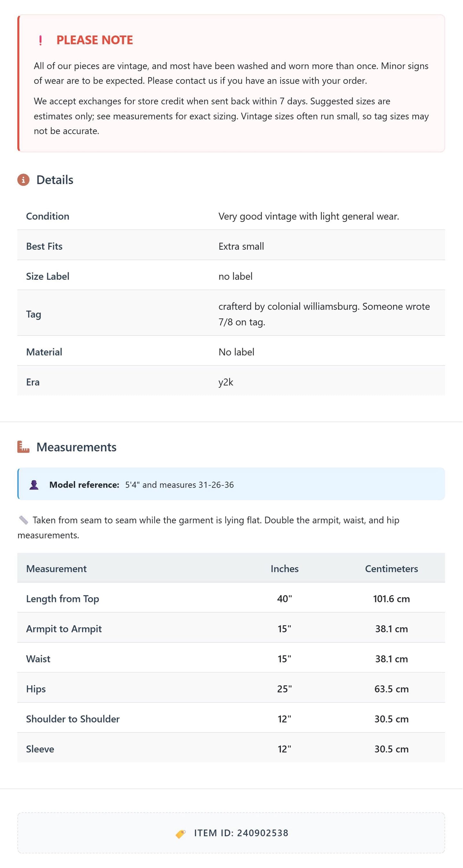463x868 pixels.
Task: Click the purple model silhouette icon
Action: pyautogui.click(x=34, y=484)
